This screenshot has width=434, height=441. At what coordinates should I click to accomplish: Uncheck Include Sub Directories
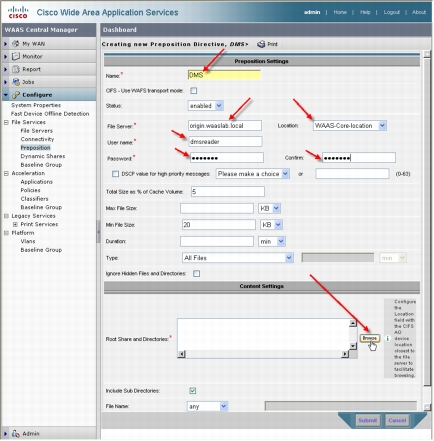(192, 390)
